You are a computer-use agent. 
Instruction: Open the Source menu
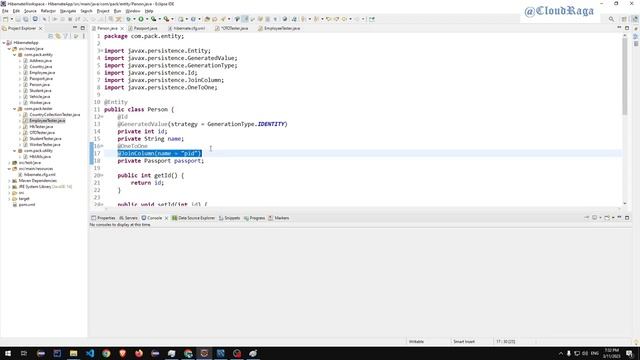pos(30,11)
